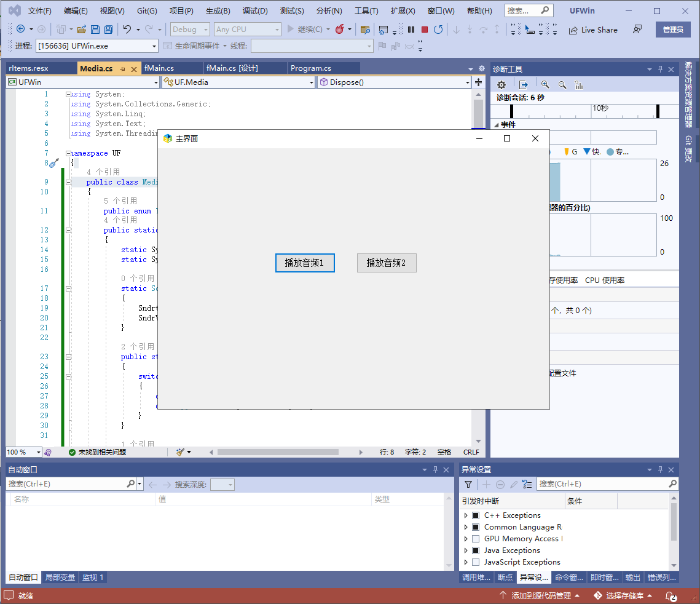Click the Save icon in toolbar
Image resolution: width=700 pixels, height=604 pixels.
[x=95, y=30]
